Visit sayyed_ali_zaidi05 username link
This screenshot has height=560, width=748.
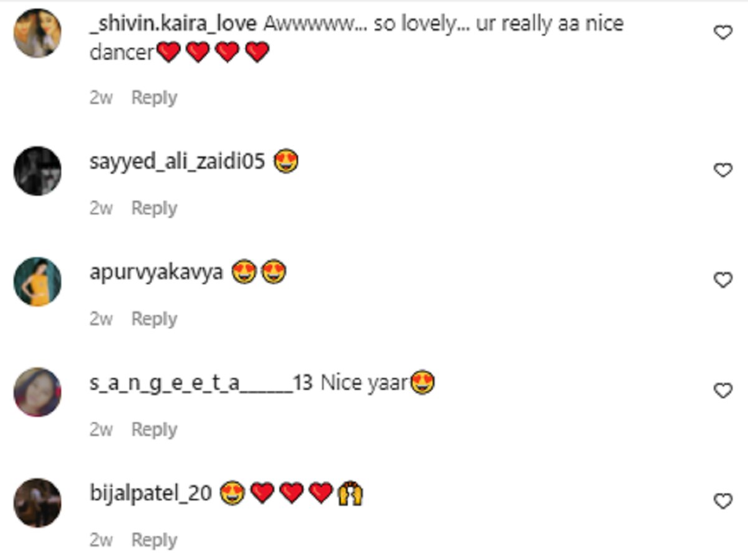coord(178,163)
